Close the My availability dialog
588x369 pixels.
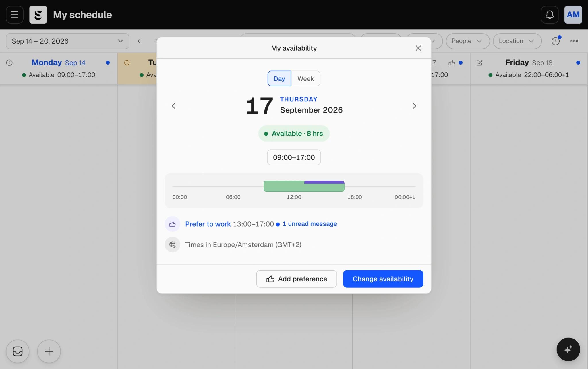click(418, 48)
